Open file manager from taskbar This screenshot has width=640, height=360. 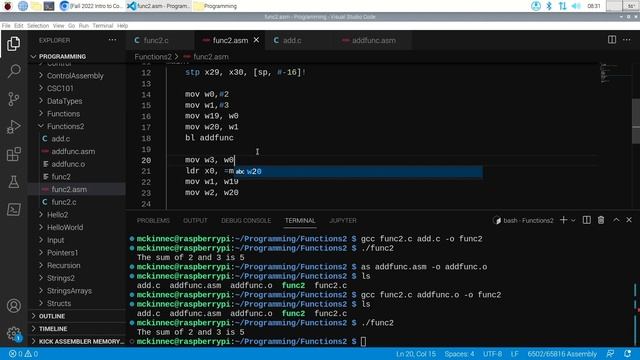click(x=36, y=6)
